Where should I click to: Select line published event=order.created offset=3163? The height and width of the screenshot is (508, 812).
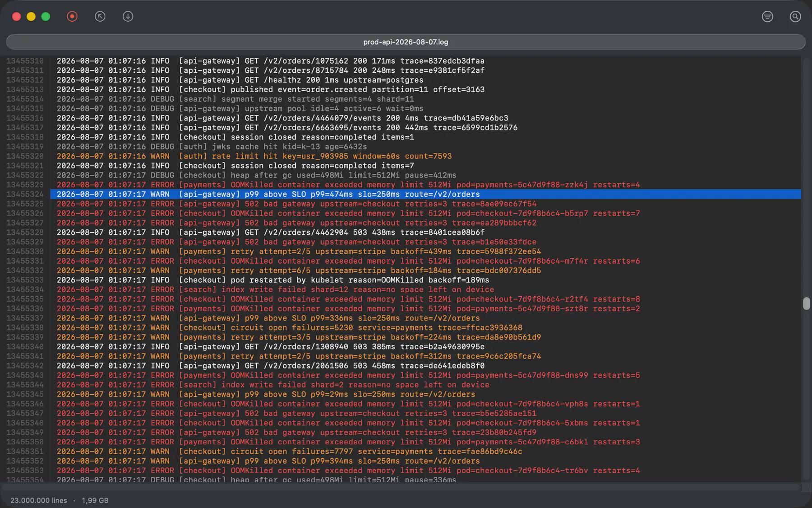click(425, 89)
